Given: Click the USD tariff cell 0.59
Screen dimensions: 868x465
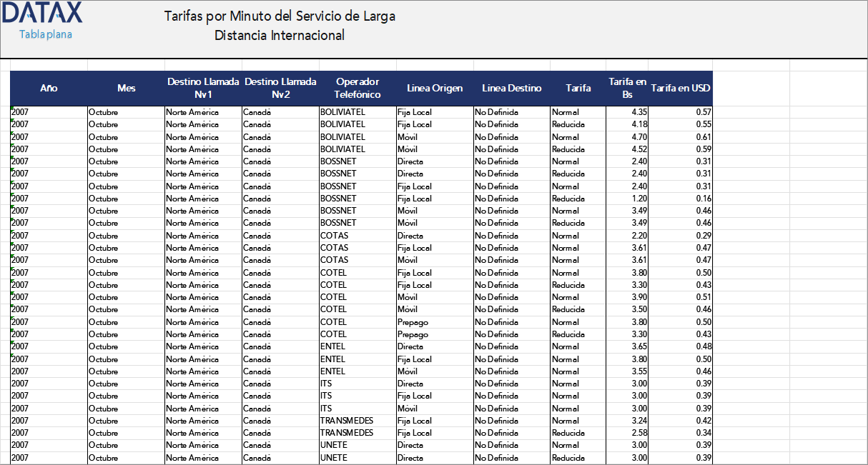Looking at the screenshot, I should point(681,149).
